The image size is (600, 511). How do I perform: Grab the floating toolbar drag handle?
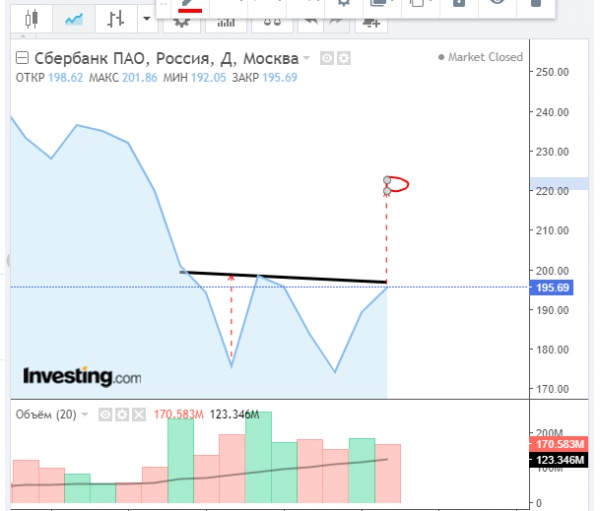pos(163,5)
